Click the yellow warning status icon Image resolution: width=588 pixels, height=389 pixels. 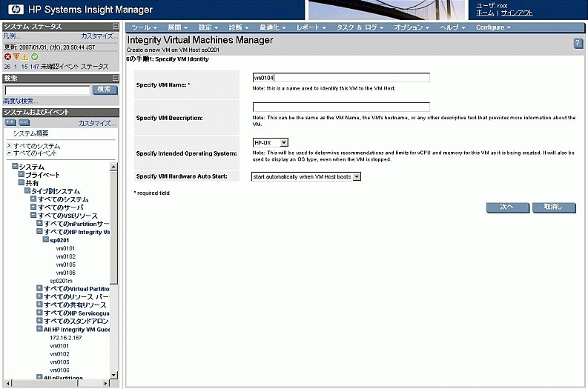(x=24, y=57)
